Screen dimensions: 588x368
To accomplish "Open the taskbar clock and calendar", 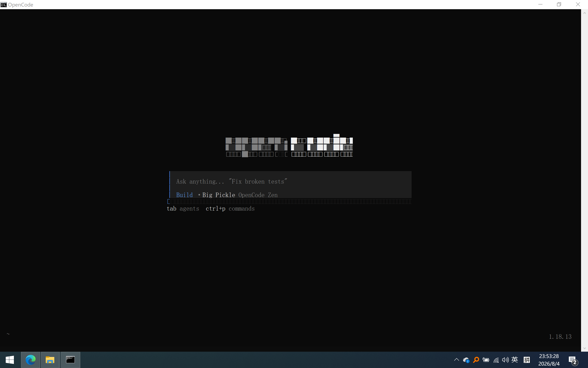I will [549, 360].
